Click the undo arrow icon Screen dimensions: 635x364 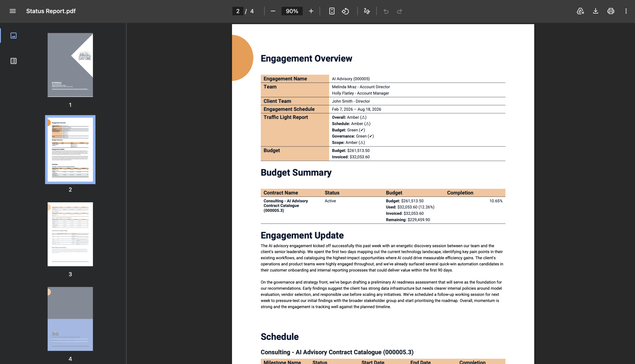coord(386,11)
